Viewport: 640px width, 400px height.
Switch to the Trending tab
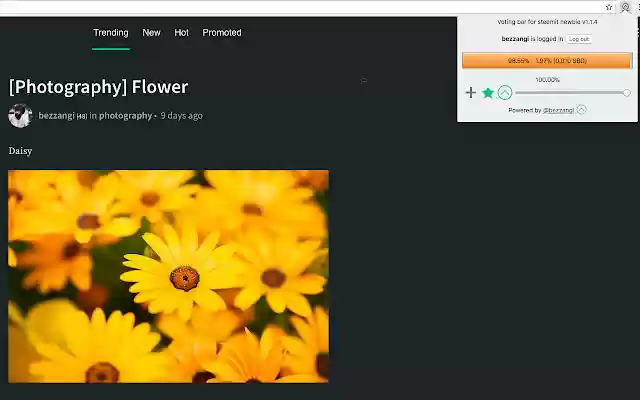pos(111,33)
